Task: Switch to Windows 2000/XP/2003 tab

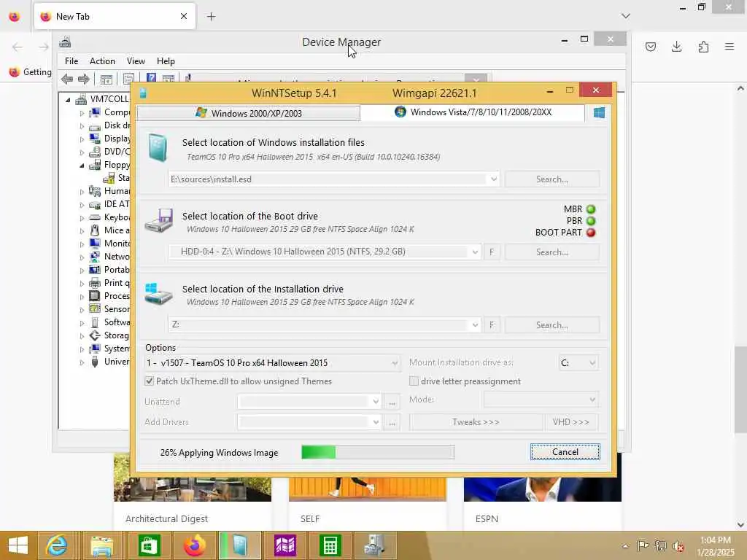Action: click(x=249, y=113)
